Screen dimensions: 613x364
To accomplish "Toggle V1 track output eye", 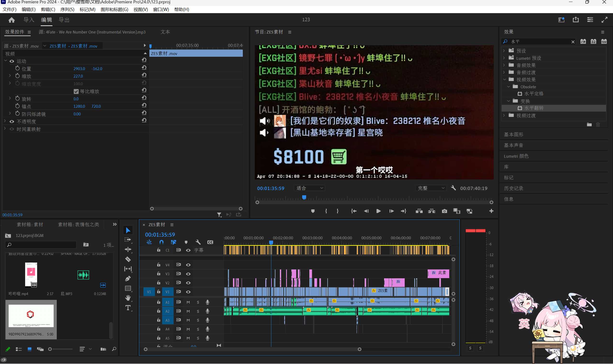I will 188,292.
